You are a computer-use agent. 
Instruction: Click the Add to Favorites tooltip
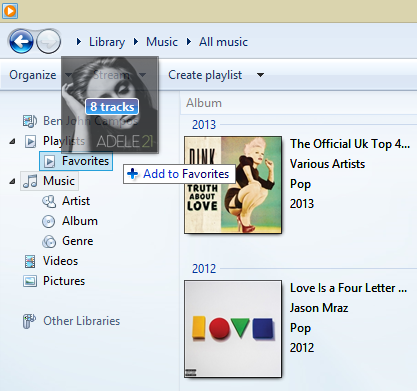[x=179, y=174]
